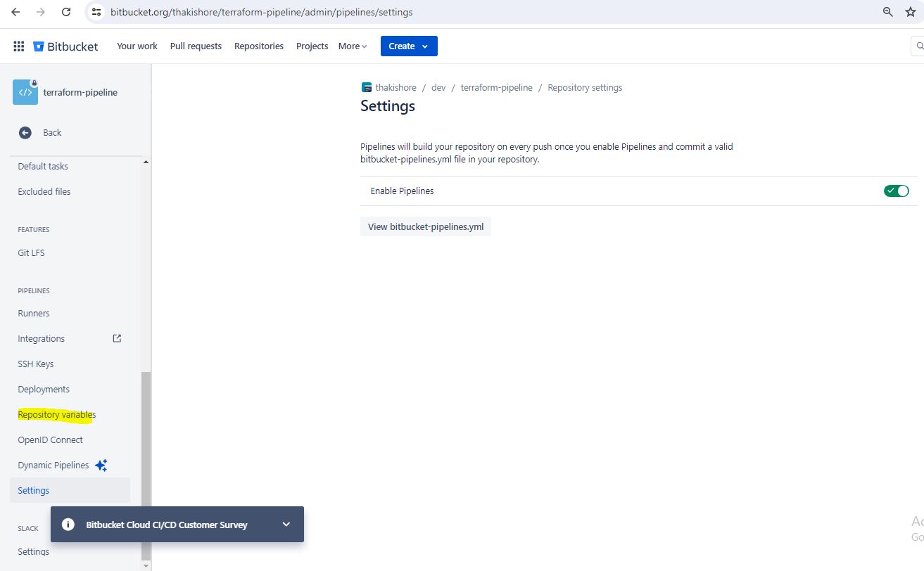The image size is (924, 571).
Task: Click the sidebar vertical scrollbar thumb
Action: (146, 464)
